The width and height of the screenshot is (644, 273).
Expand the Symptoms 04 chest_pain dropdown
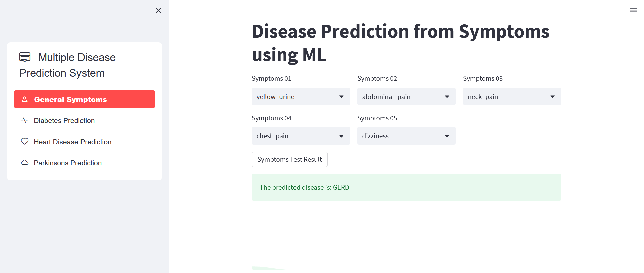pos(341,136)
